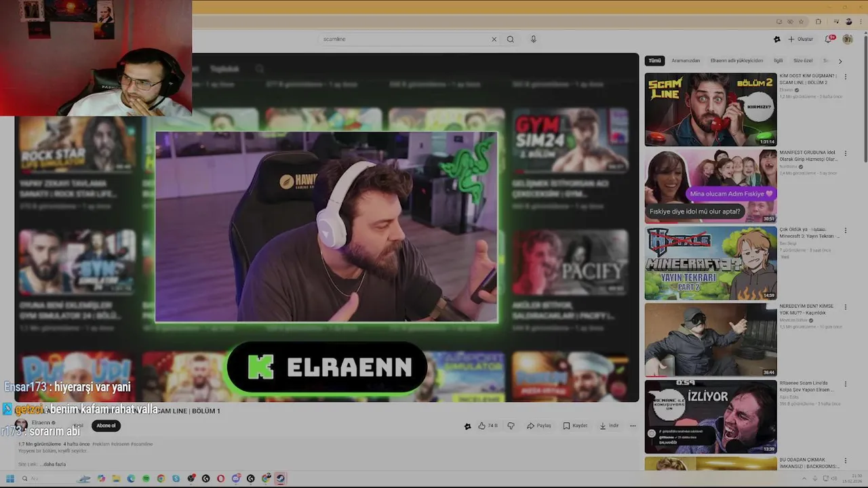Open Spotify from the taskbar

click(146, 479)
